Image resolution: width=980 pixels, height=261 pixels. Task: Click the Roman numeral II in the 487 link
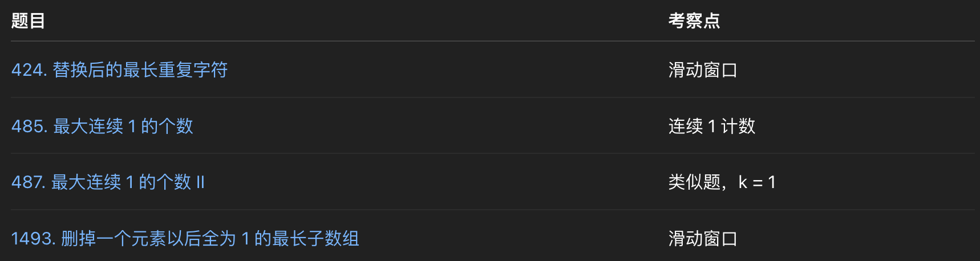coord(200,182)
